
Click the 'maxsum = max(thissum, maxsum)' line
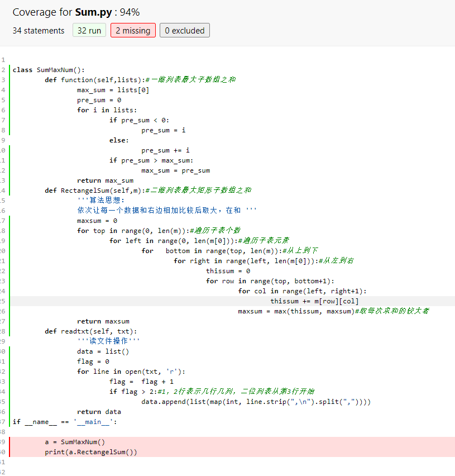click(x=333, y=311)
